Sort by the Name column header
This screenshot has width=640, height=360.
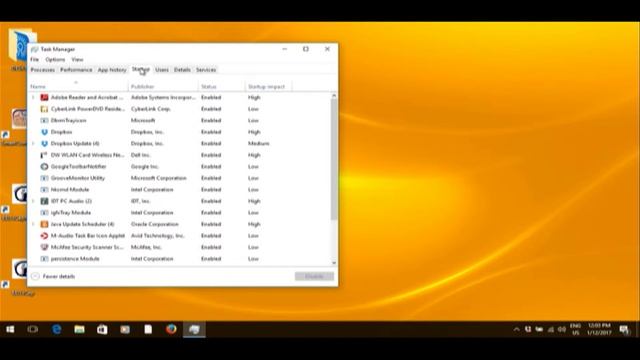click(78, 87)
